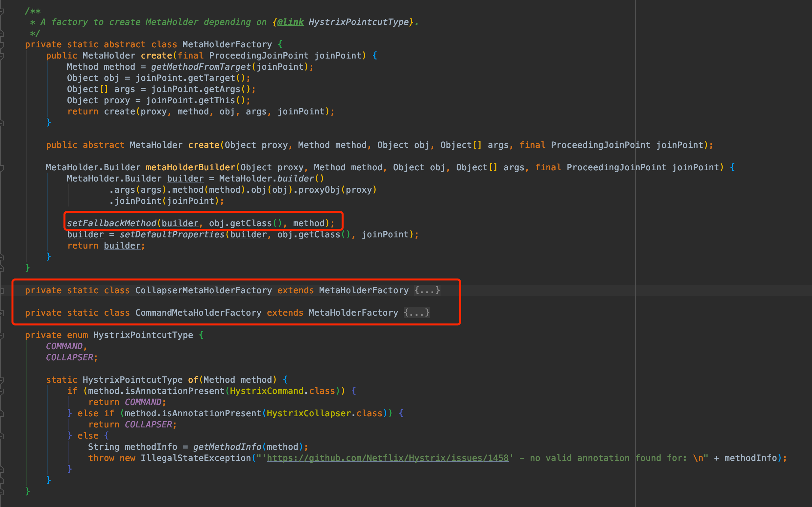Image resolution: width=812 pixels, height=507 pixels.
Task: Click the setFallbackMethod call
Action: [112, 223]
